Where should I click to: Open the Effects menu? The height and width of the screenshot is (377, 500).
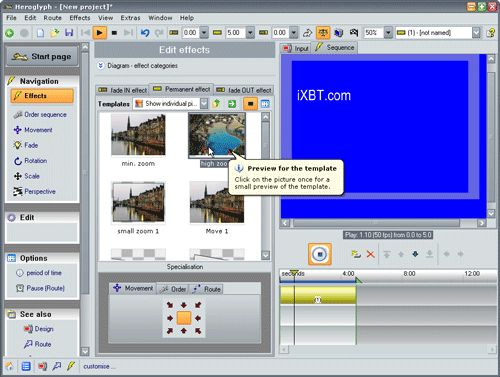[80, 18]
